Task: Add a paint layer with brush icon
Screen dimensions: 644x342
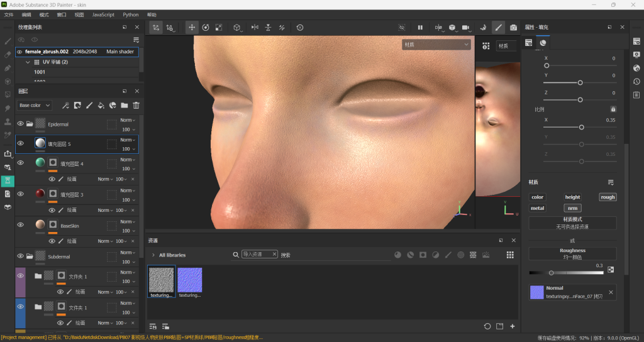Action: click(89, 106)
